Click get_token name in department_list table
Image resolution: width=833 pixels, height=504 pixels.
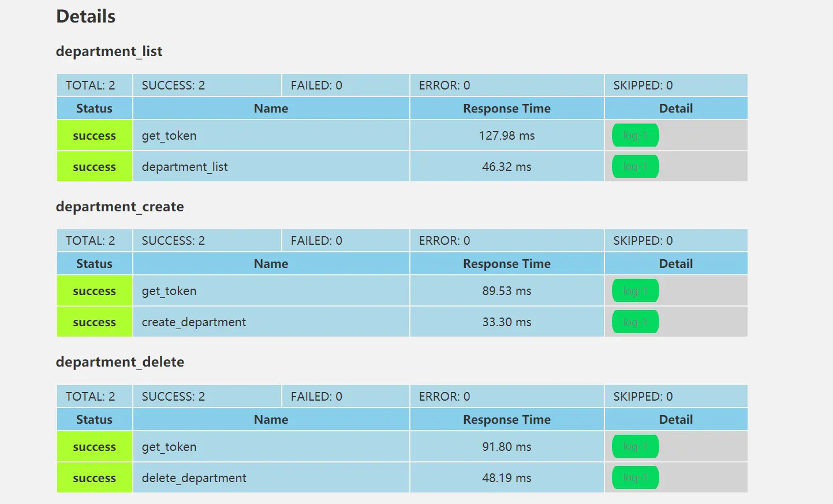coord(271,135)
